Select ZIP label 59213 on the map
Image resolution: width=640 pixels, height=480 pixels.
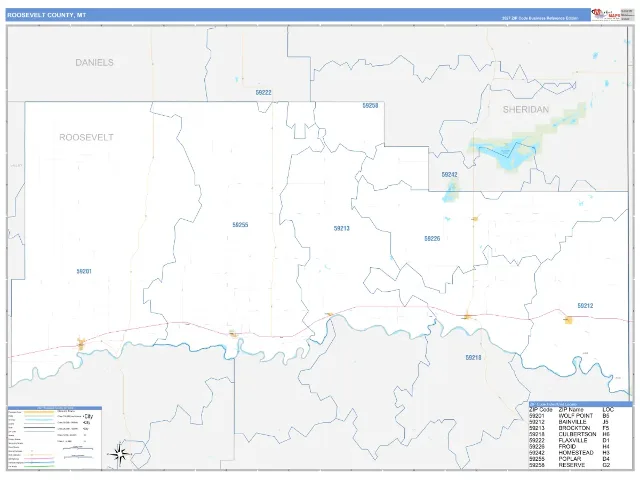point(342,229)
